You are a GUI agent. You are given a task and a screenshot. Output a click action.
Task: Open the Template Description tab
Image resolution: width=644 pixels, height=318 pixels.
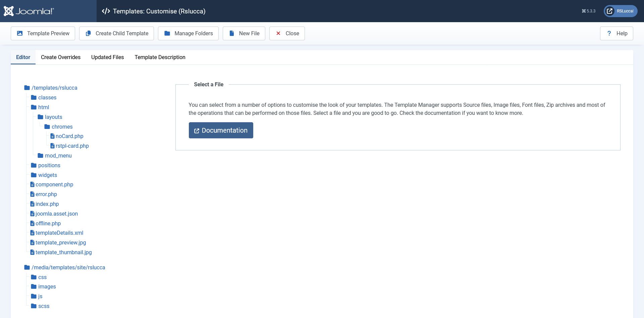160,57
